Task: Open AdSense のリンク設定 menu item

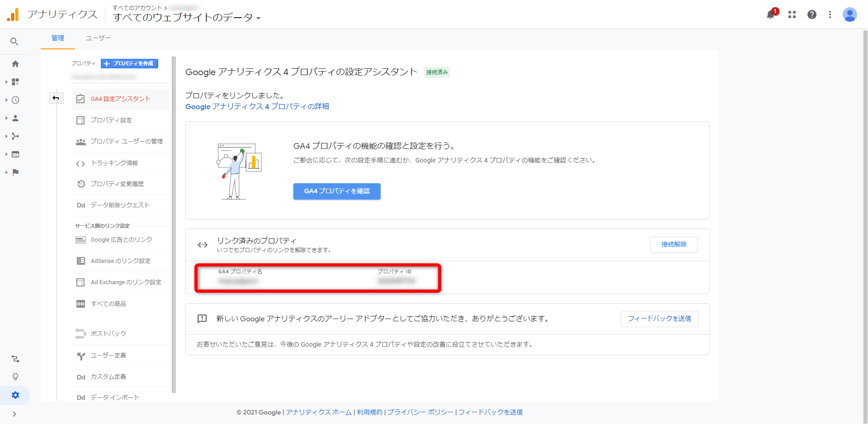Action: click(120, 261)
